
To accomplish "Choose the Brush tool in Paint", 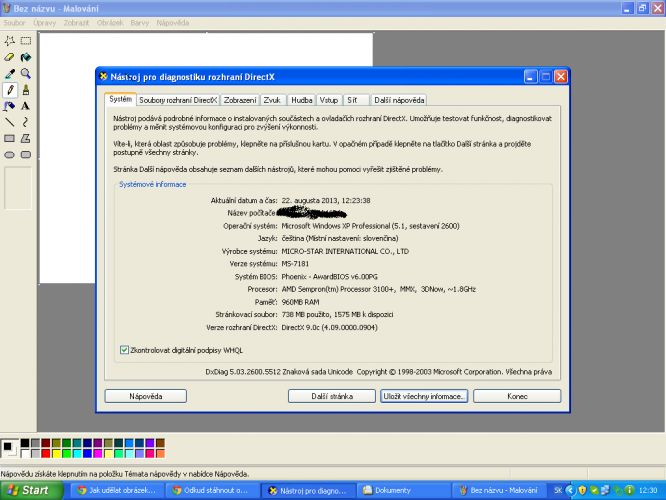I will click(x=26, y=90).
